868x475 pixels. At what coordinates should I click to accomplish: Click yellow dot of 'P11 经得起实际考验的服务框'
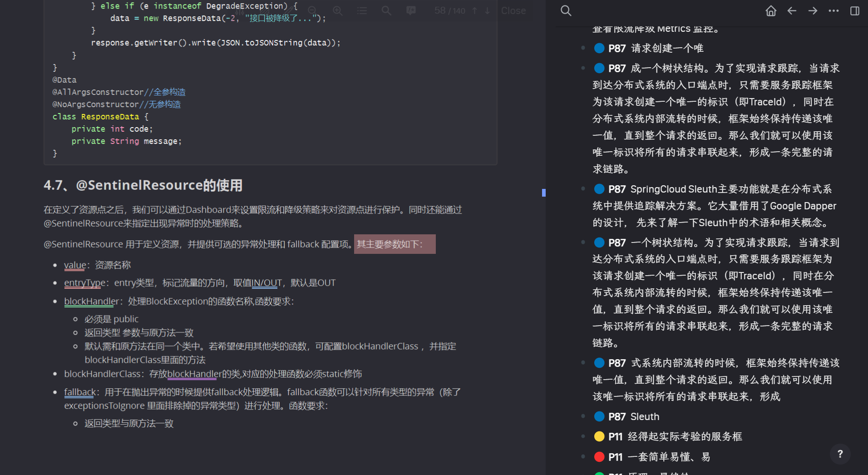(x=599, y=436)
